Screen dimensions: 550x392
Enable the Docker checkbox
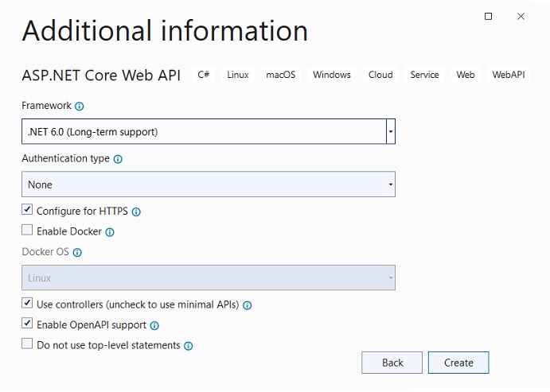point(27,231)
